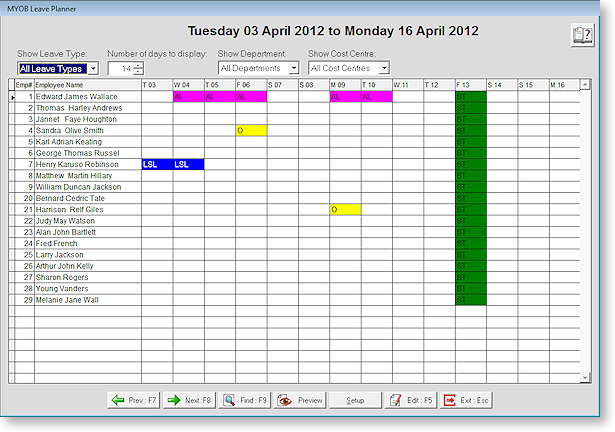Open the Preview with the eye icon
This screenshot has width=615, height=432.
(300, 399)
